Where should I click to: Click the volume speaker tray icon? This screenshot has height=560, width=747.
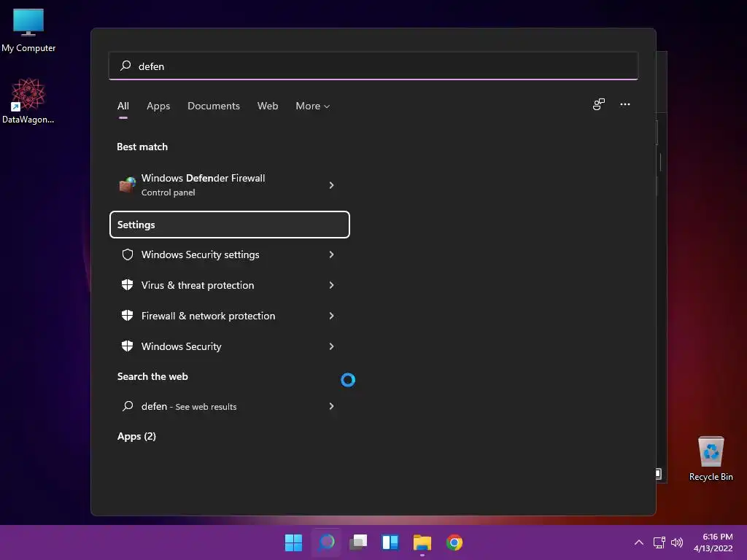676,542
